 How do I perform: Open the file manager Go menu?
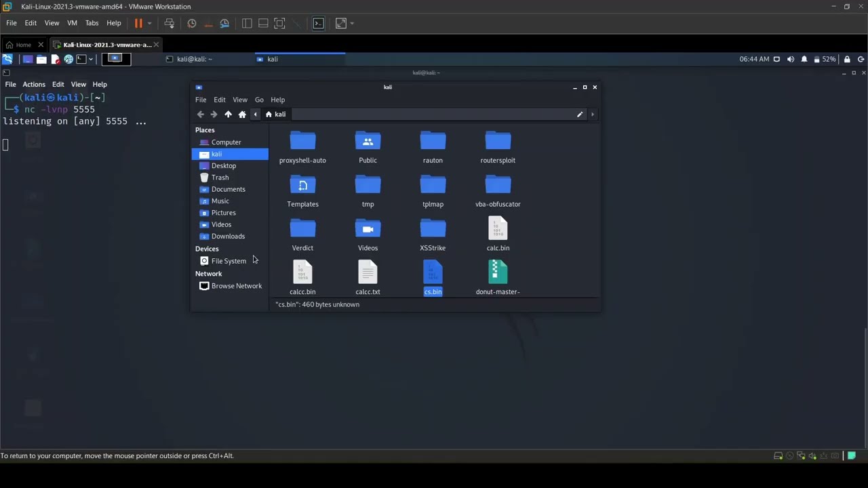259,100
